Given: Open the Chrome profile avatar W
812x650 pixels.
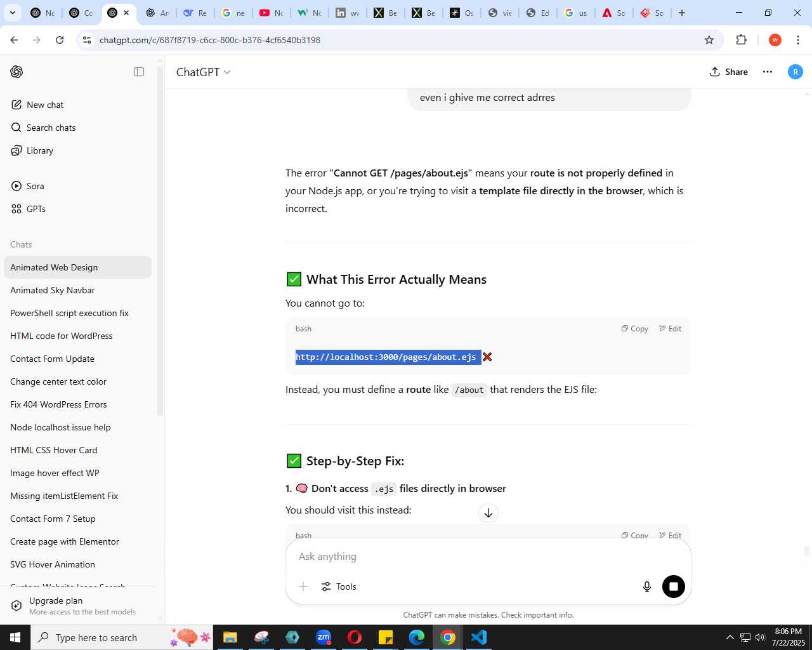Looking at the screenshot, I should coord(775,40).
